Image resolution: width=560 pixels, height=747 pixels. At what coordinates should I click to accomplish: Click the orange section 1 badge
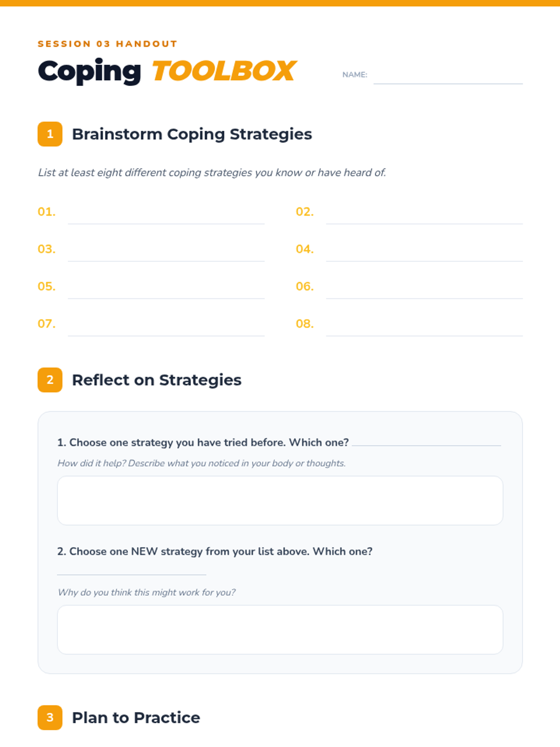coord(50,134)
